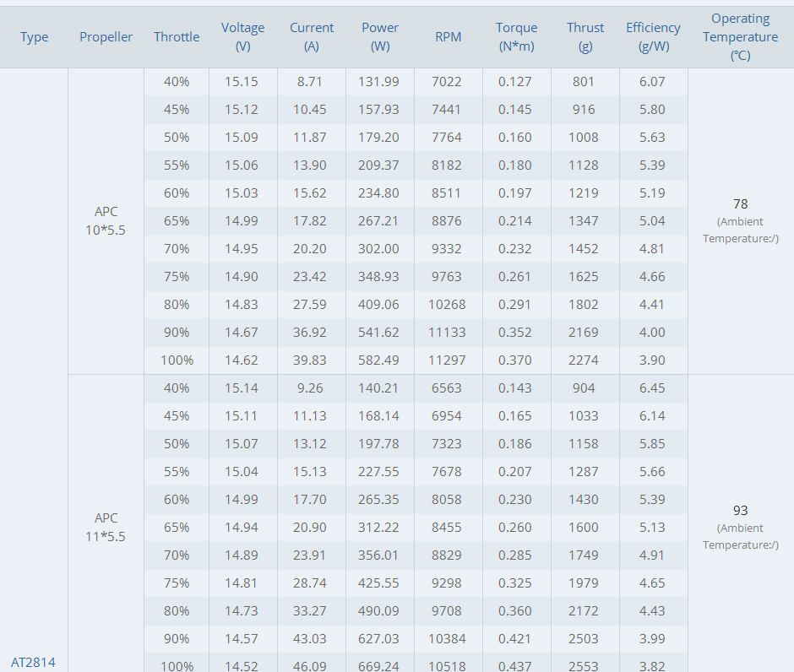
Task: Select the 669.24 power value cell
Action: click(x=380, y=665)
